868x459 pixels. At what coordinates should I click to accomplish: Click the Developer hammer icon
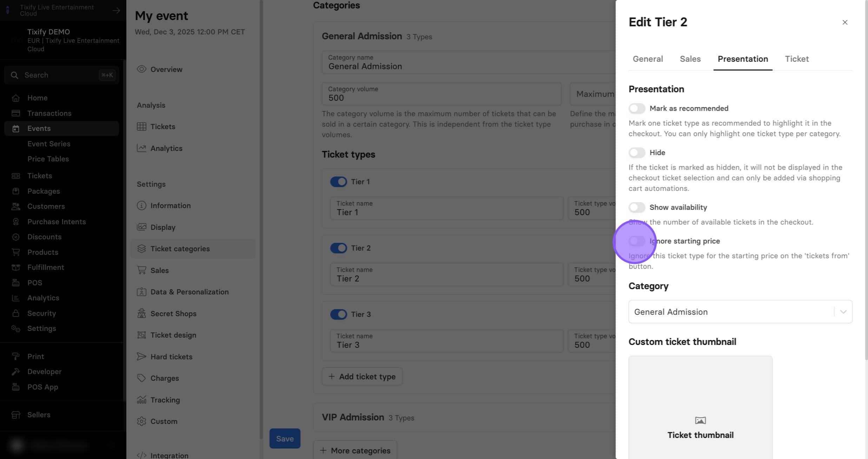(15, 372)
